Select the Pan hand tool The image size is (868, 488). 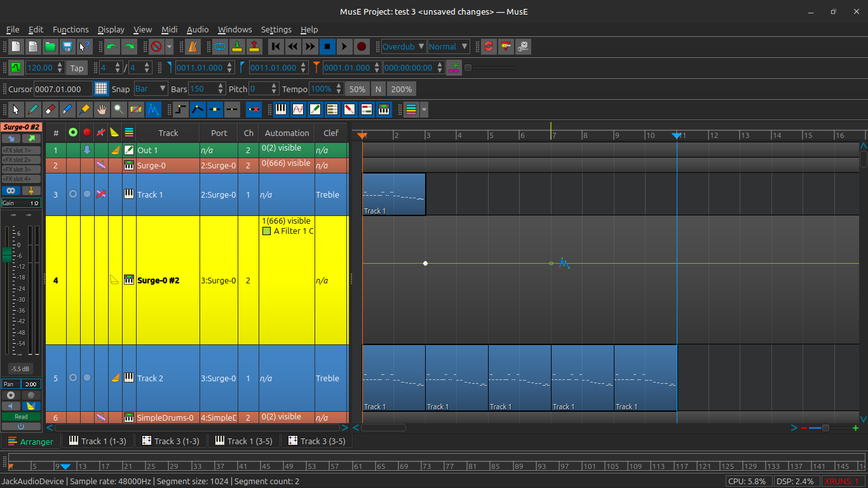[x=102, y=110]
